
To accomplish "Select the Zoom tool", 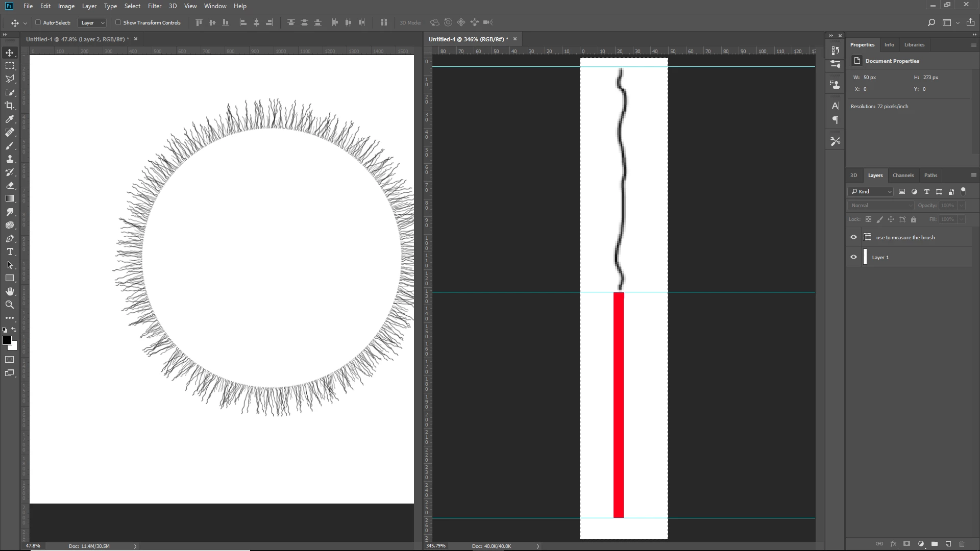I will (10, 305).
